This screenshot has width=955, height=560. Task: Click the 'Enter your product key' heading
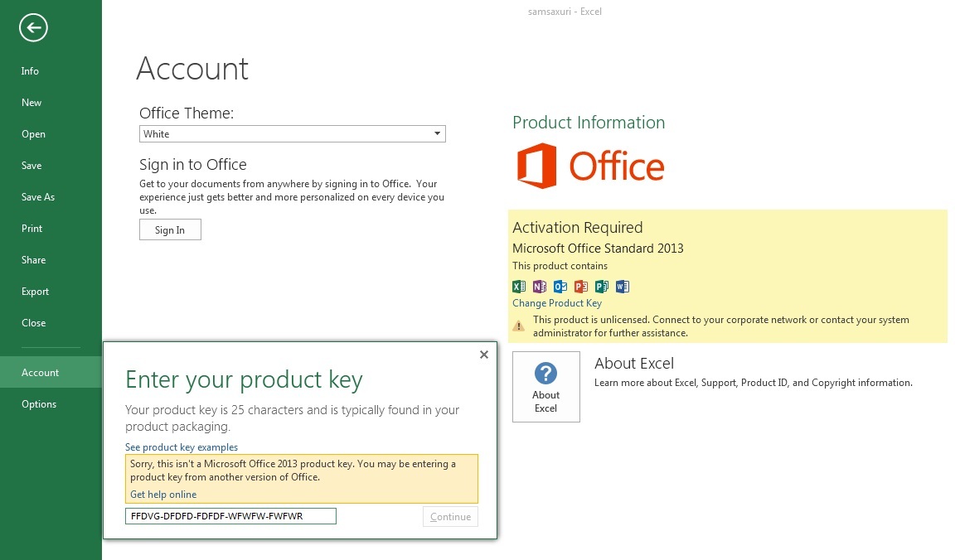(x=244, y=380)
